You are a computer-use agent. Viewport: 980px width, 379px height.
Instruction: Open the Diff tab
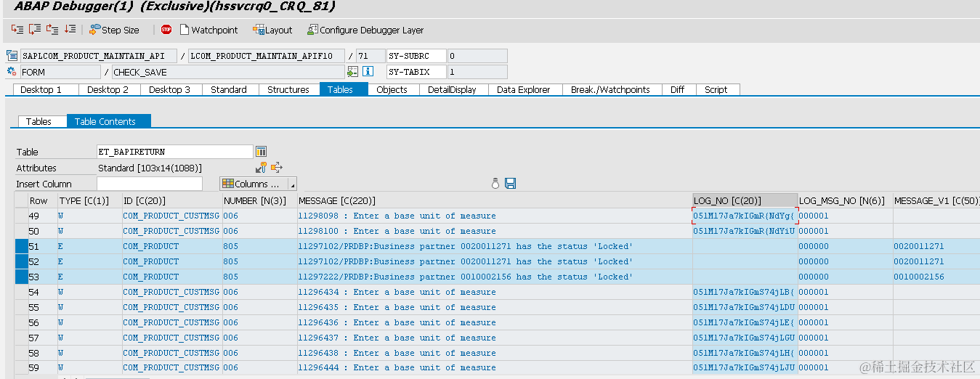click(677, 89)
